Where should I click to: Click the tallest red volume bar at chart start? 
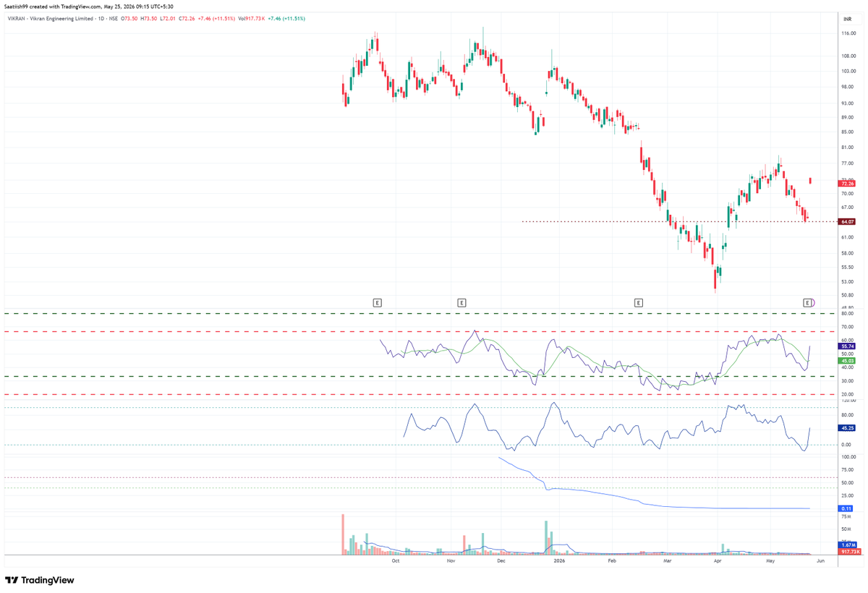pos(343,534)
